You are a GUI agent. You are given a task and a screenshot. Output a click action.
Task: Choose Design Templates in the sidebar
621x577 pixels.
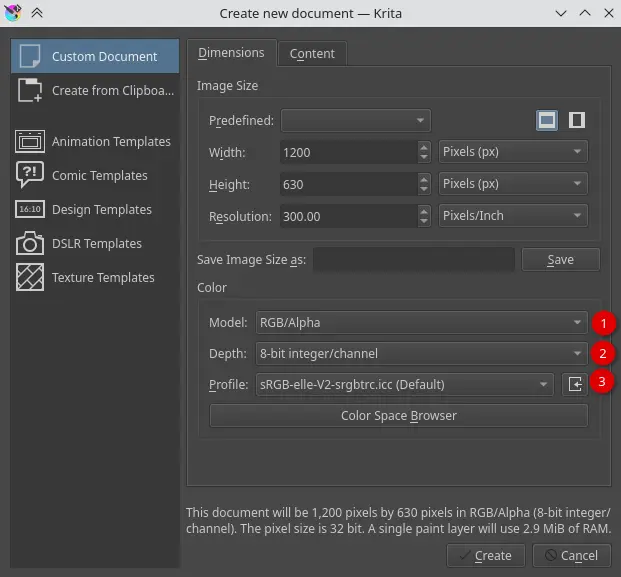click(95, 209)
